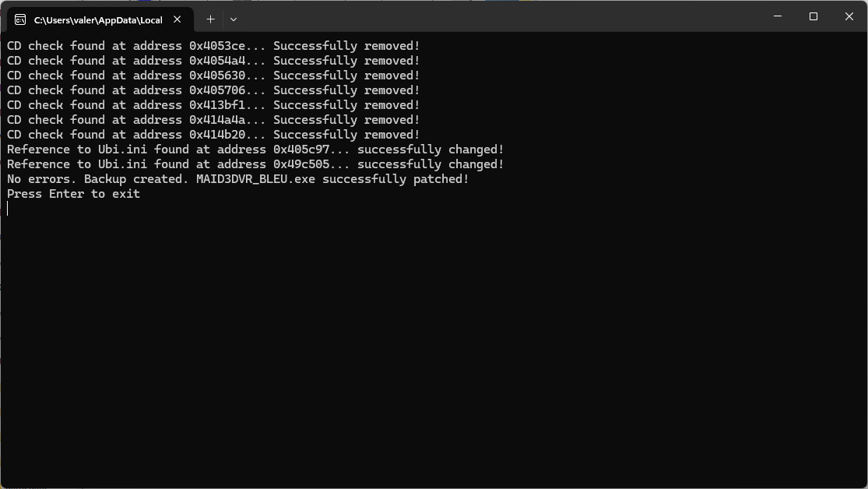Click the blinking text cursor below the output
Screen dimensions: 868x489
[x=8, y=208]
